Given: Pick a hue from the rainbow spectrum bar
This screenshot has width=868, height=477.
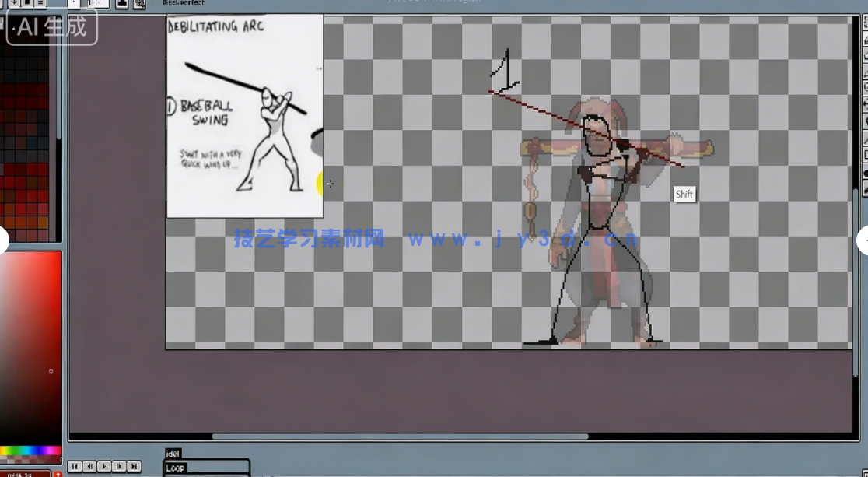Looking at the screenshot, I should pyautogui.click(x=31, y=451).
